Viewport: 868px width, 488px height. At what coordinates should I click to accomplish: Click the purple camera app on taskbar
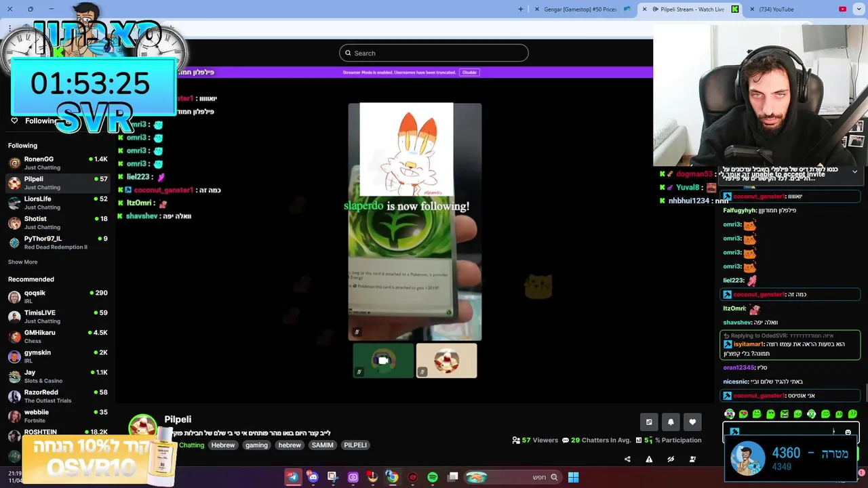click(353, 477)
